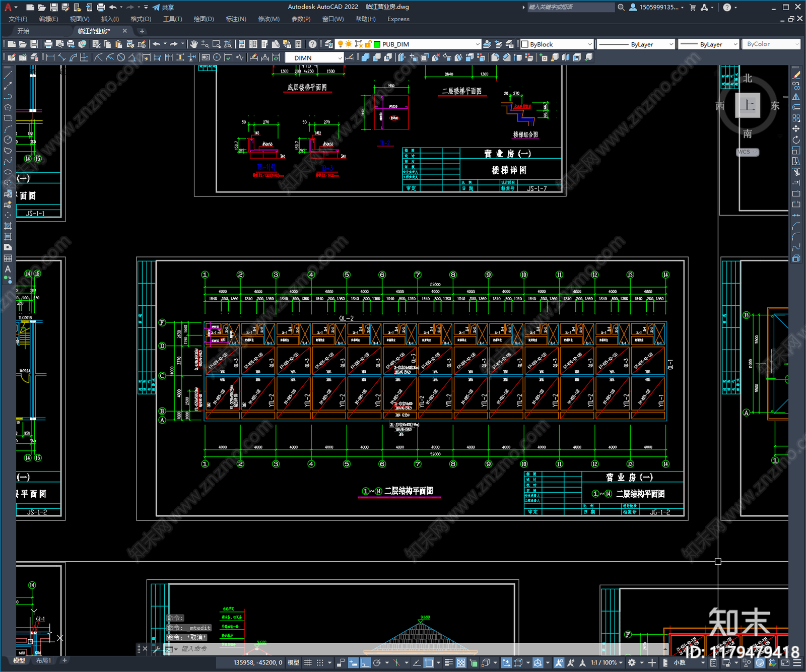Add a new drawing tab with plus
The width and height of the screenshot is (806, 672).
[x=142, y=31]
